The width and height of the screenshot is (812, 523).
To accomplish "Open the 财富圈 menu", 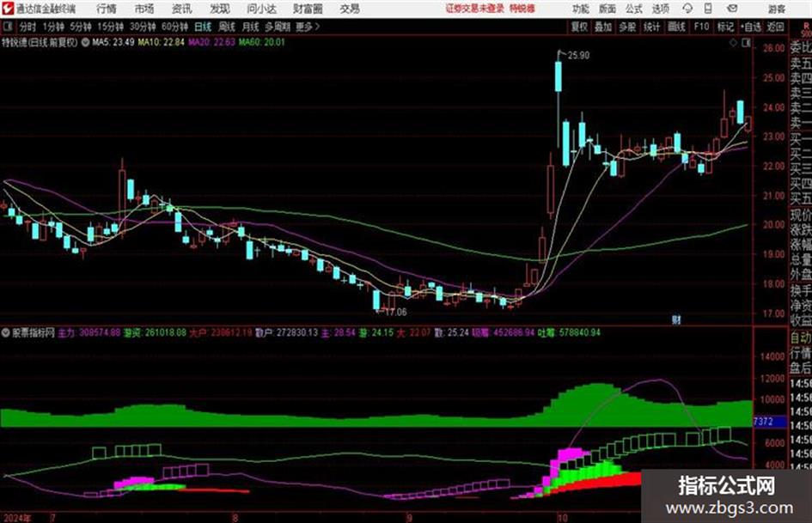I will tap(308, 9).
